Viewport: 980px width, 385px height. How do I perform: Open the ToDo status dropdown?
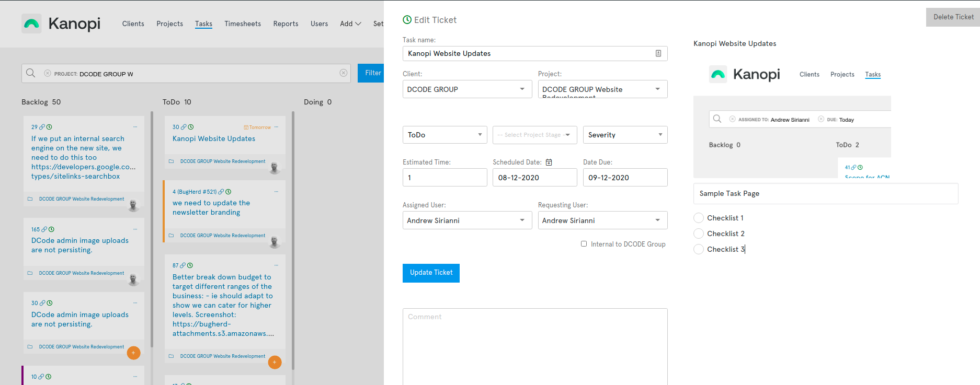tap(445, 135)
